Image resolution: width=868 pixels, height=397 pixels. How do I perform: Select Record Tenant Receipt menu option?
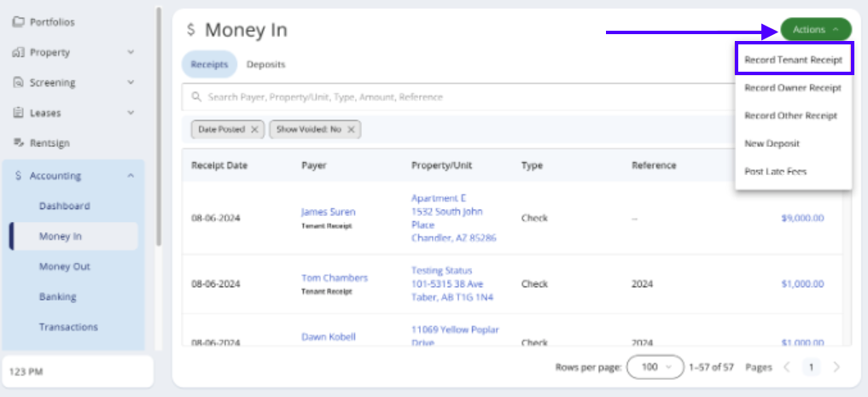(x=793, y=61)
